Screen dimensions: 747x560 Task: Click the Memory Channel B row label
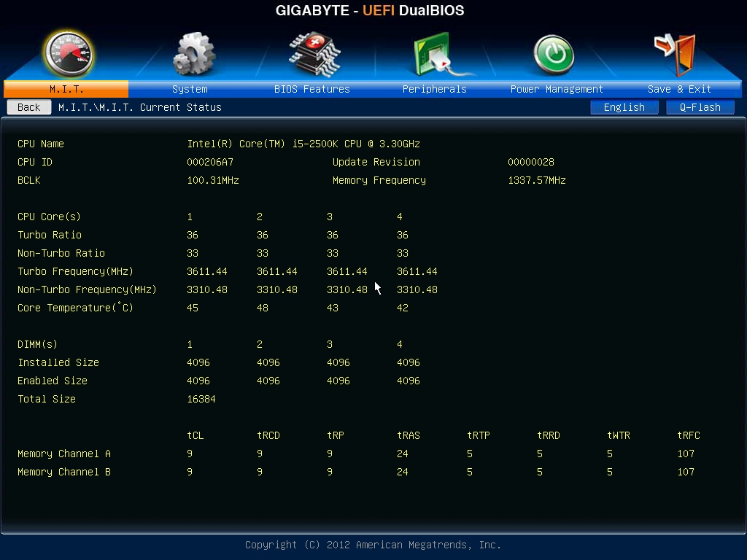[x=64, y=472]
